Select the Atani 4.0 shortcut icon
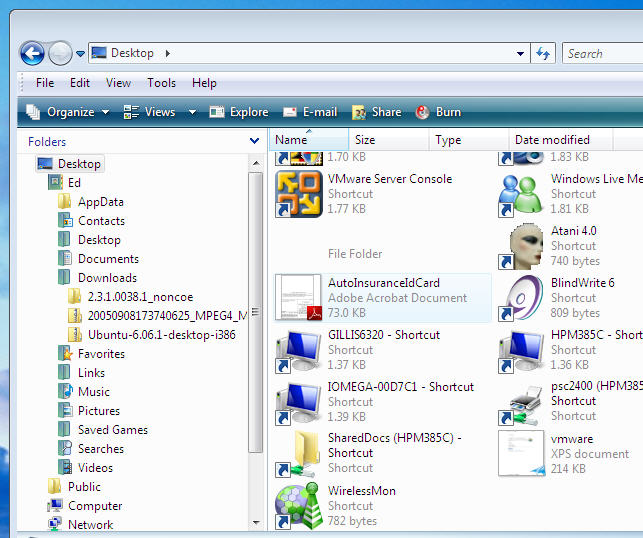Image resolution: width=643 pixels, height=538 pixels. tap(522, 246)
